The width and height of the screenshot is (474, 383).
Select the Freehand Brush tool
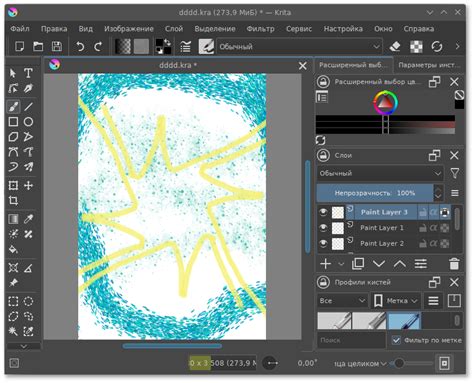coord(13,107)
